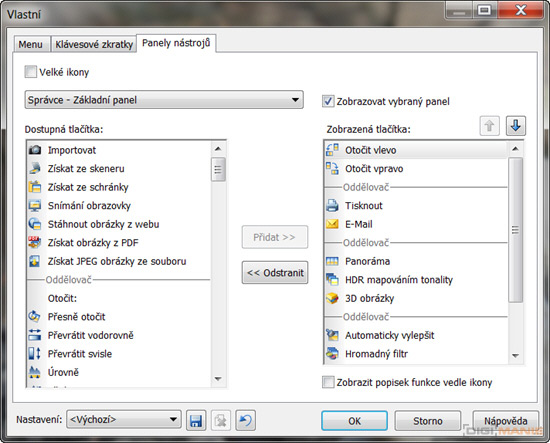Click scroll-up arrow of Dostupná tlačítka list
The height and width of the screenshot is (443, 550).
point(218,149)
